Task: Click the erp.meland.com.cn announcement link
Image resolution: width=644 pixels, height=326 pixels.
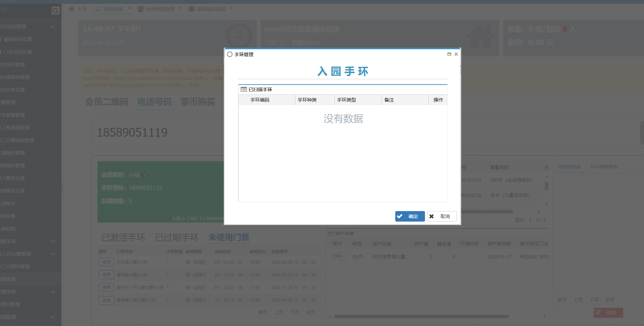Action: point(153,78)
